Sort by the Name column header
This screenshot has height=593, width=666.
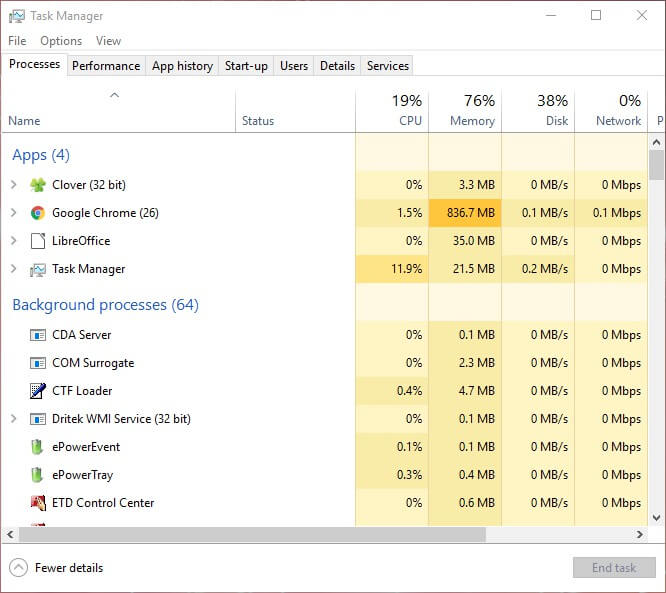pyautogui.click(x=119, y=110)
